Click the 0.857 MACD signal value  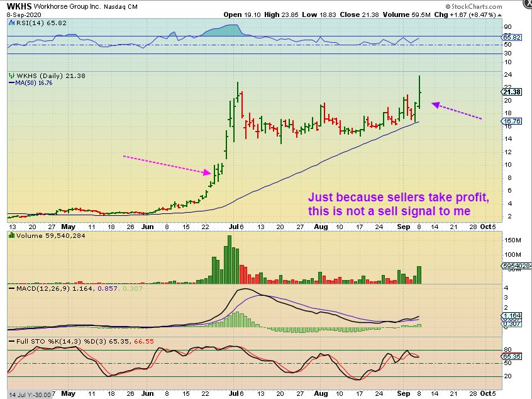click(107, 289)
